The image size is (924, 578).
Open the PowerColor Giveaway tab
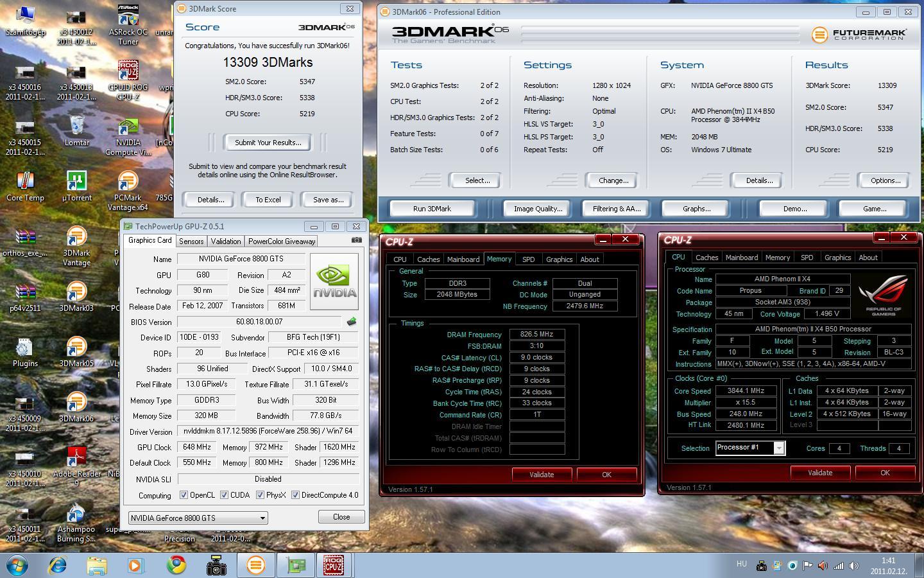282,241
